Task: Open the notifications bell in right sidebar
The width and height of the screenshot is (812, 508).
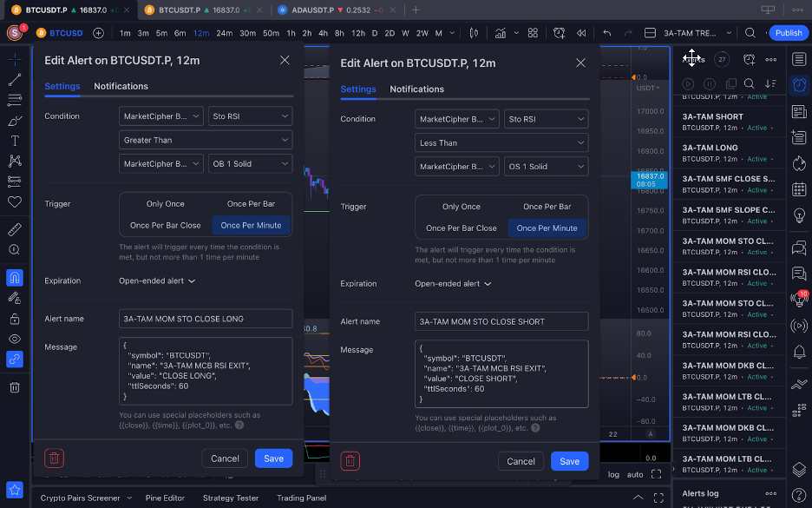Action: [x=799, y=352]
